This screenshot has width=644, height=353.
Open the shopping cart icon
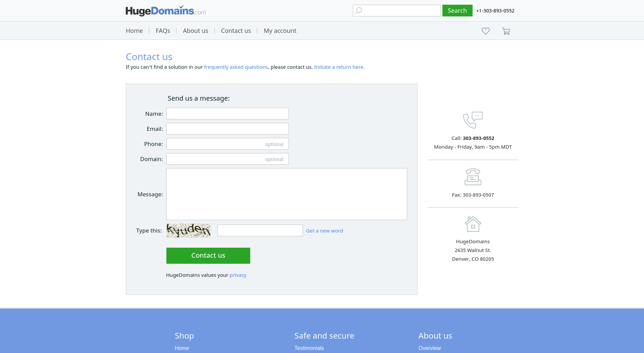click(506, 31)
